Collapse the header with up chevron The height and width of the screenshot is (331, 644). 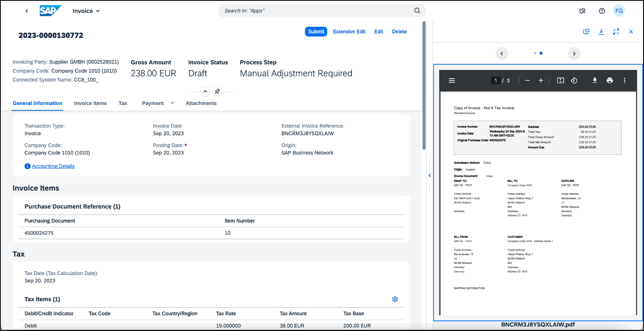pos(206,91)
